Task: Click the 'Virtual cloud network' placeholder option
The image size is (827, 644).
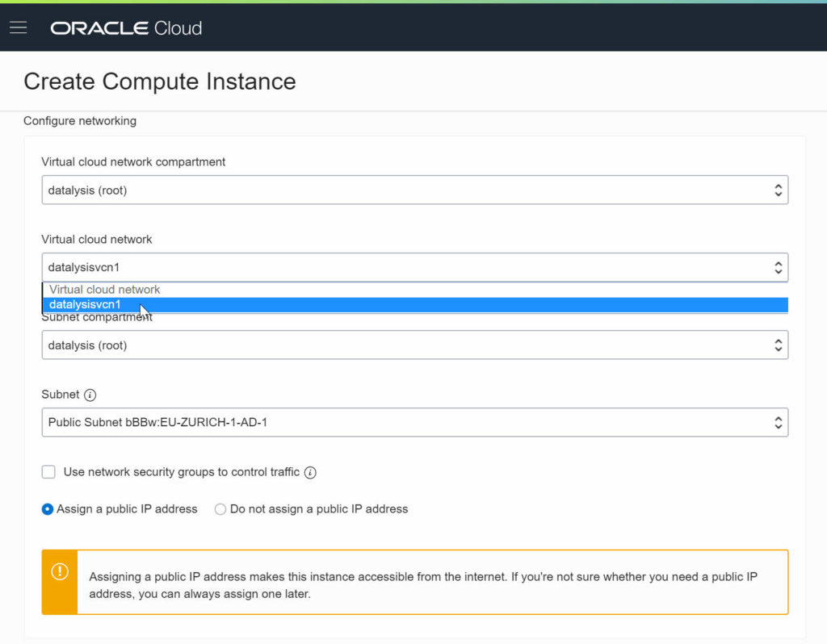Action: (x=415, y=290)
